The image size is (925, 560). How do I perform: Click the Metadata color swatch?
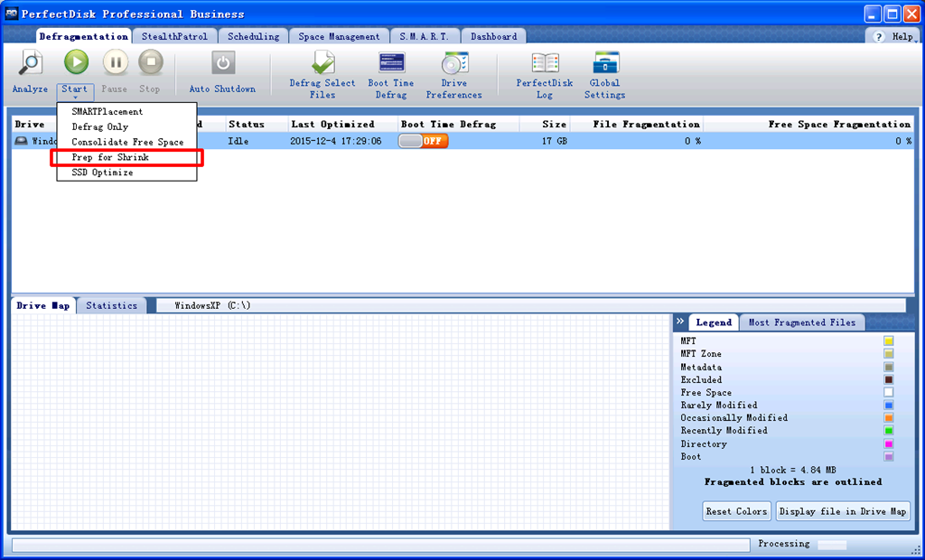click(888, 367)
